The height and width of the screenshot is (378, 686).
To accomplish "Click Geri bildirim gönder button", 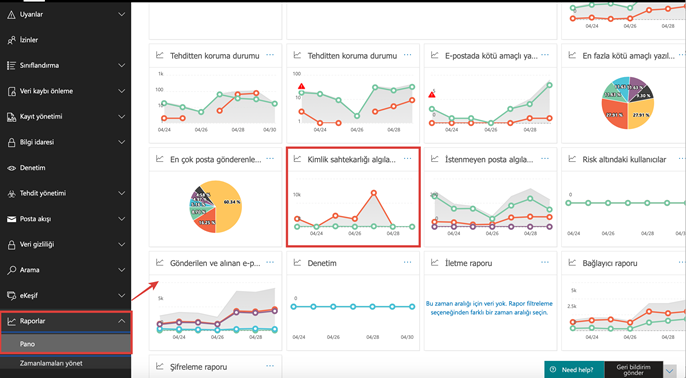I will 634,370.
